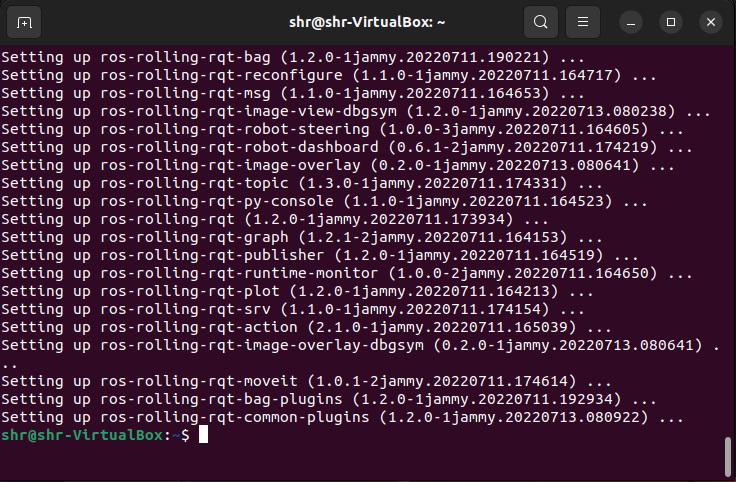Click the ros-rolling-rqt-robot-dashboard line
Viewport: 736px width, 482px height.
(347, 147)
